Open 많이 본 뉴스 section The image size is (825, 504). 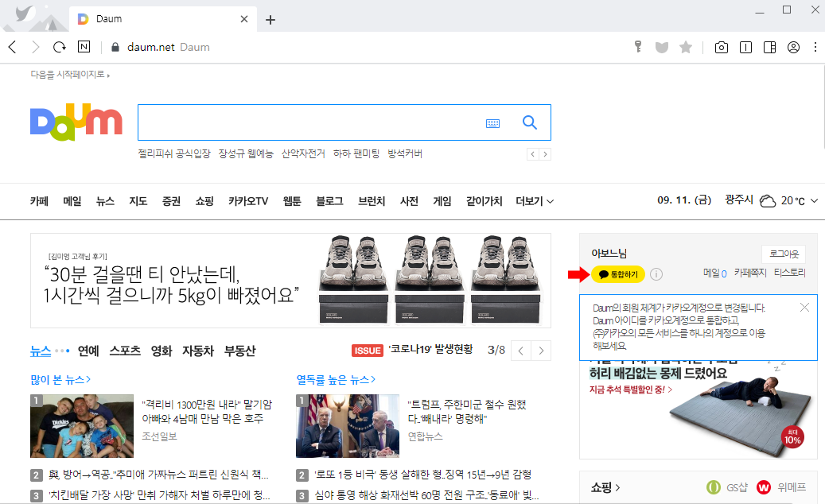click(x=60, y=379)
